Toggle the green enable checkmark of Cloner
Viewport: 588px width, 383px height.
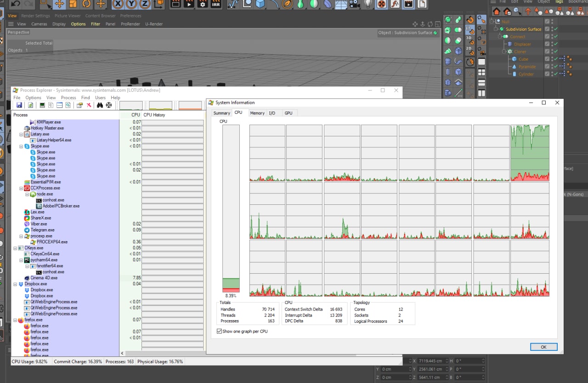click(556, 51)
